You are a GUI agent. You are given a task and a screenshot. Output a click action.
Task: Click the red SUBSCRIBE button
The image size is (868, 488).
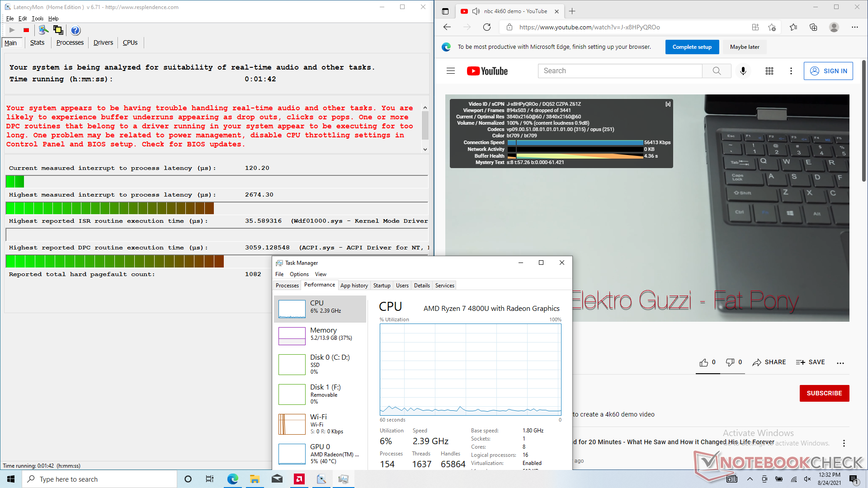click(x=824, y=393)
